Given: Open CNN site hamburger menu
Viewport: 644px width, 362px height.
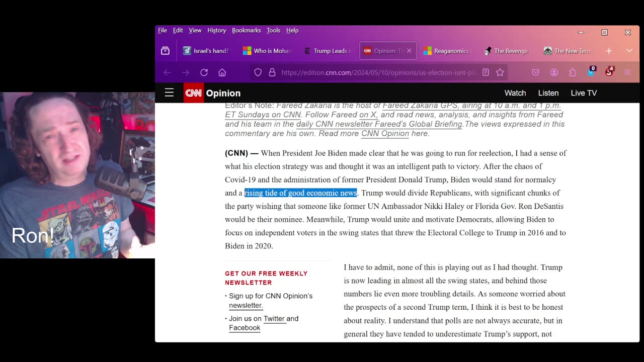Looking at the screenshot, I should point(169,93).
